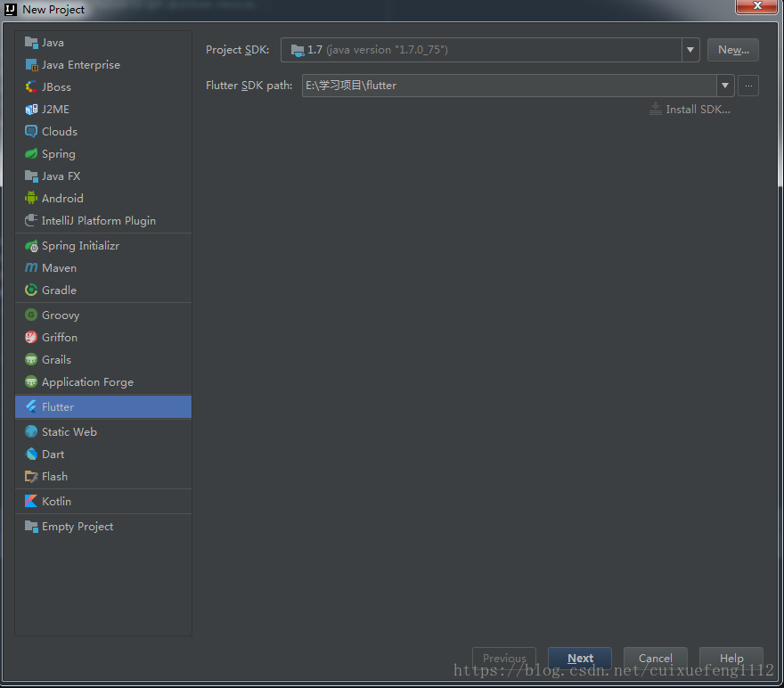Click the Kotlin logo icon
Image resolution: width=784 pixels, height=688 pixels.
click(31, 501)
